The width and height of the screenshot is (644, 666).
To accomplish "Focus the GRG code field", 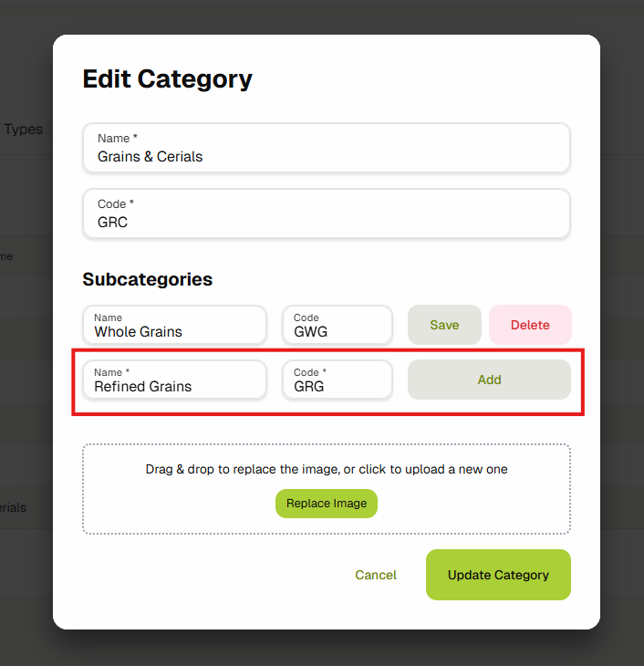I will pyautogui.click(x=337, y=386).
